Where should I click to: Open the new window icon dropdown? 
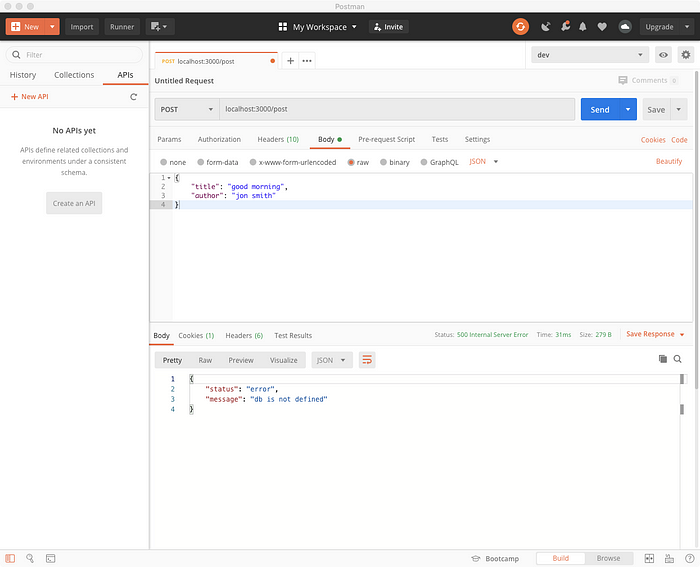(x=159, y=27)
